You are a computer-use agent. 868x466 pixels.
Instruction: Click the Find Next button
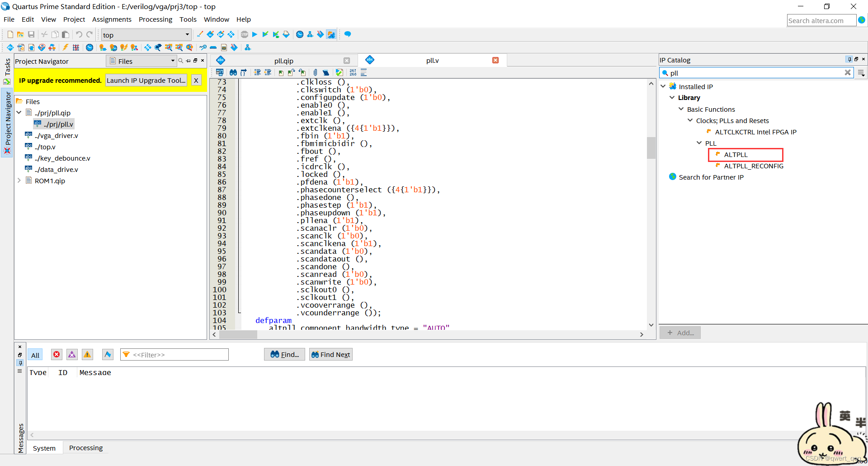pyautogui.click(x=330, y=355)
